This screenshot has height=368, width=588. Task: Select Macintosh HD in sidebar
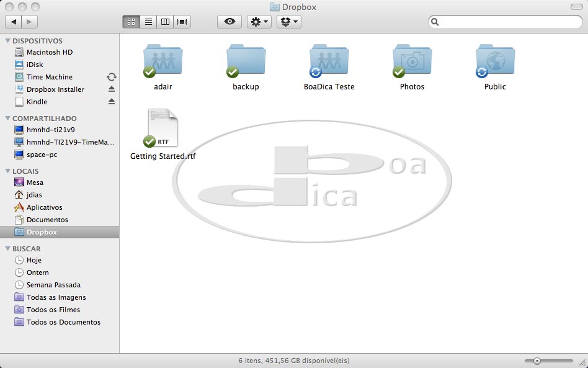click(60, 52)
